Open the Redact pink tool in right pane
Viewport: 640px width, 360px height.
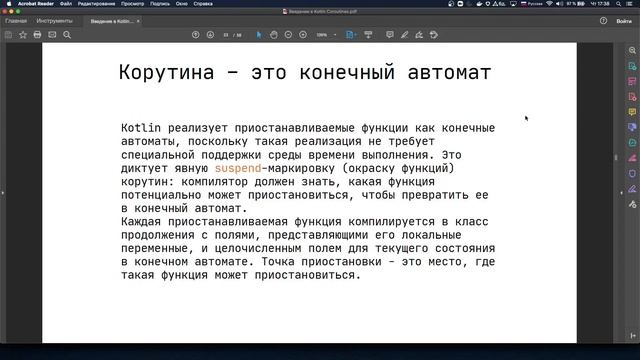[632, 158]
